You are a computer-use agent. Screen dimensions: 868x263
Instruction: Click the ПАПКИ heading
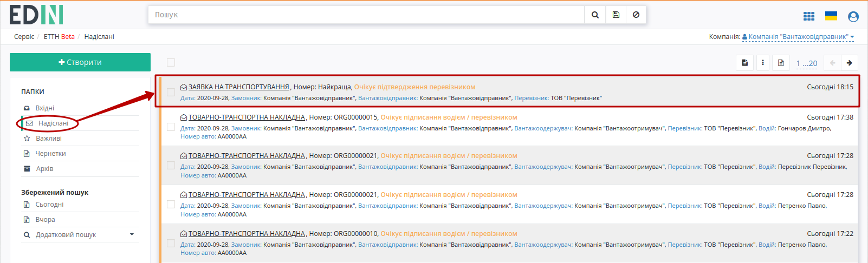33,92
